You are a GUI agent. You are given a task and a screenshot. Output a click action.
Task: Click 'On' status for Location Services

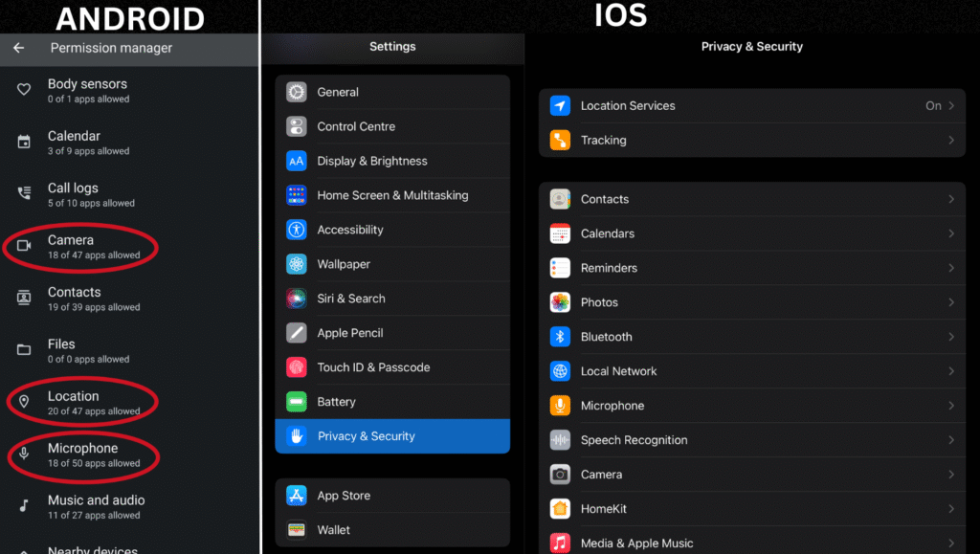click(x=933, y=105)
